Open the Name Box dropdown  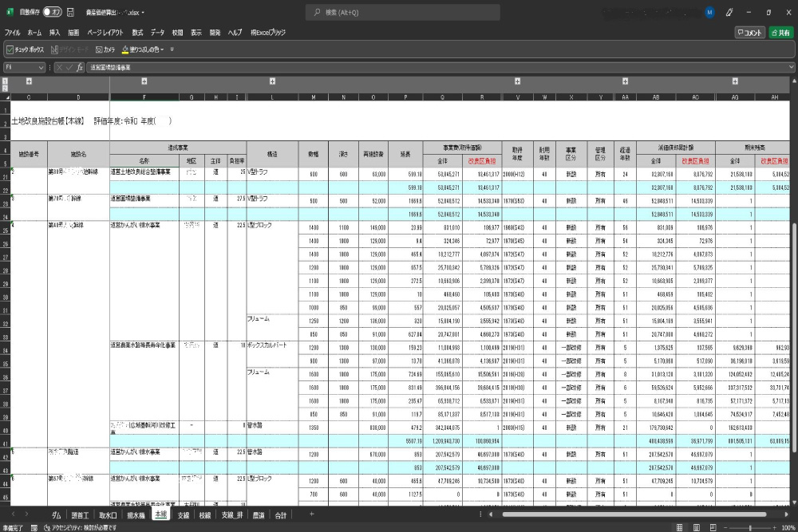click(x=41, y=68)
